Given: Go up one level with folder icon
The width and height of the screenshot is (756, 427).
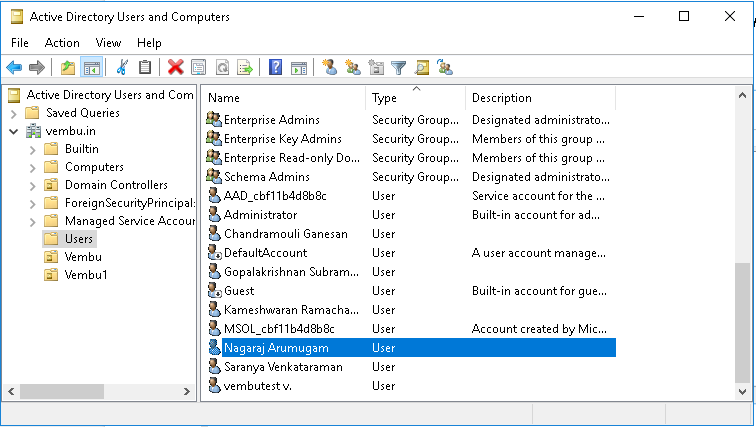Looking at the screenshot, I should 68,67.
